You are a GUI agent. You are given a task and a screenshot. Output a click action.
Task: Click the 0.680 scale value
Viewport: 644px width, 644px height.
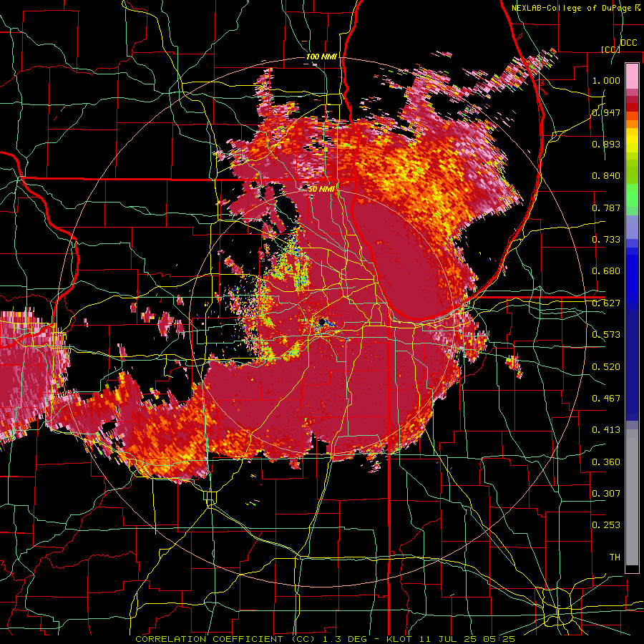[x=606, y=271]
